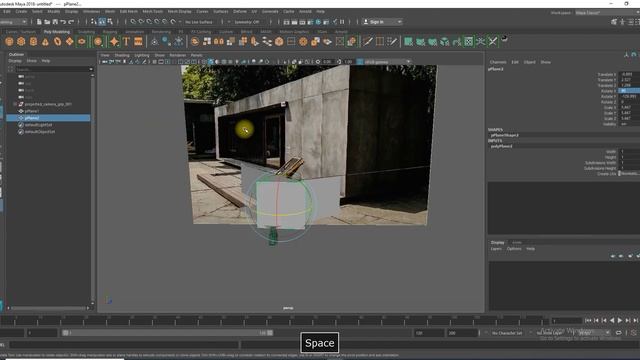
Task: Click the Layers menu in layer editor
Action: tap(496, 249)
